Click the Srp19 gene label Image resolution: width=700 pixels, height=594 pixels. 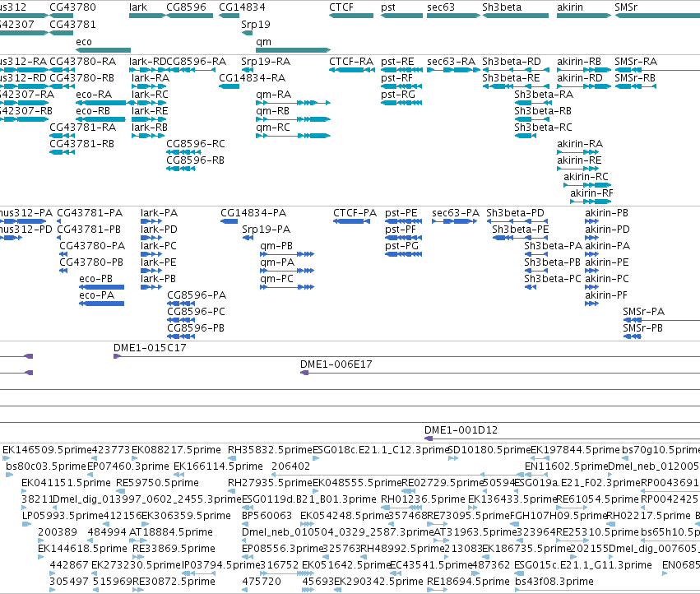pyautogui.click(x=255, y=25)
